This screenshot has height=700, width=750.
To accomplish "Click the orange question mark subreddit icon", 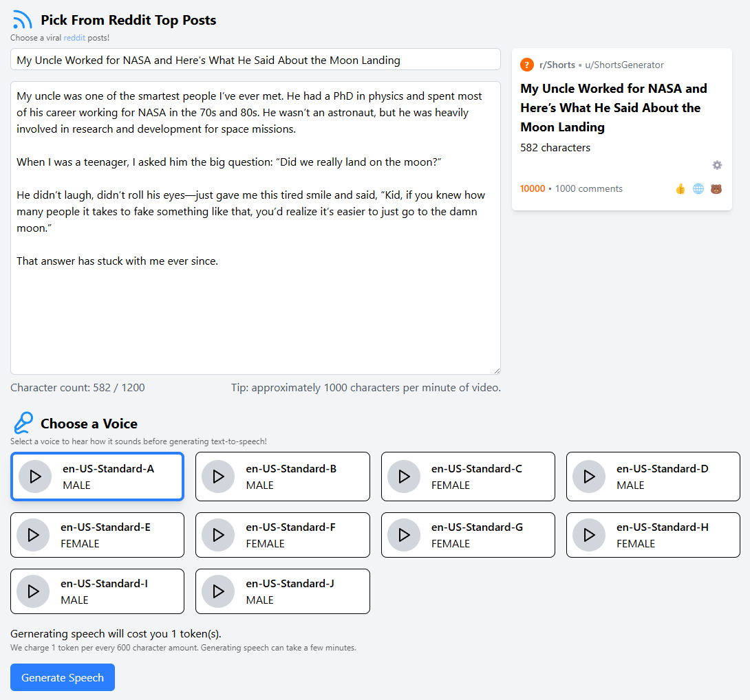I will [x=527, y=65].
